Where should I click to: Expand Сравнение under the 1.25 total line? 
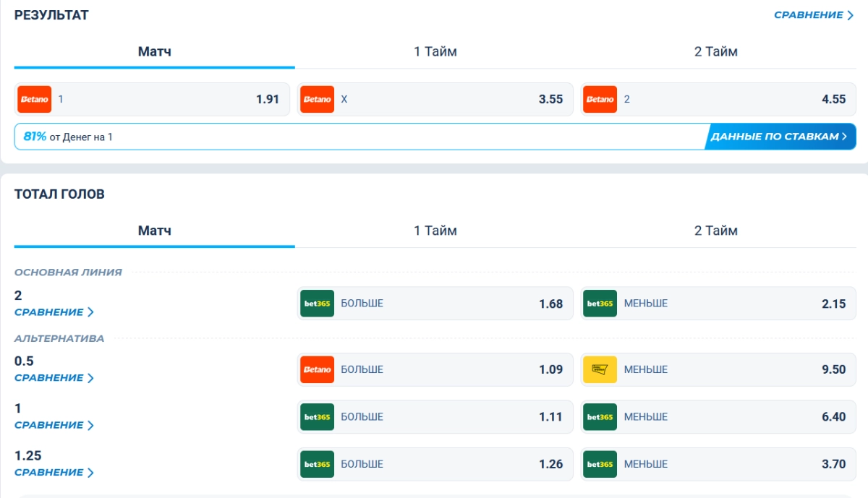[x=54, y=473]
